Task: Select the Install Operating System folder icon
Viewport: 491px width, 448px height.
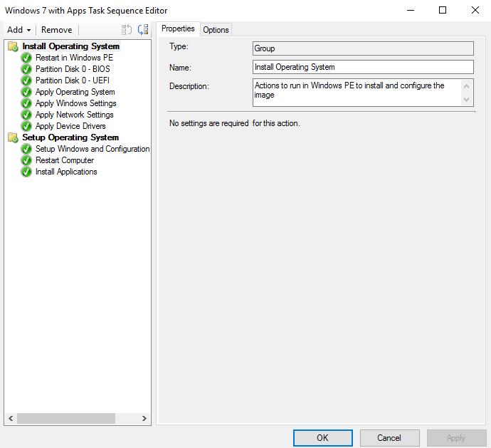Action: (x=13, y=46)
